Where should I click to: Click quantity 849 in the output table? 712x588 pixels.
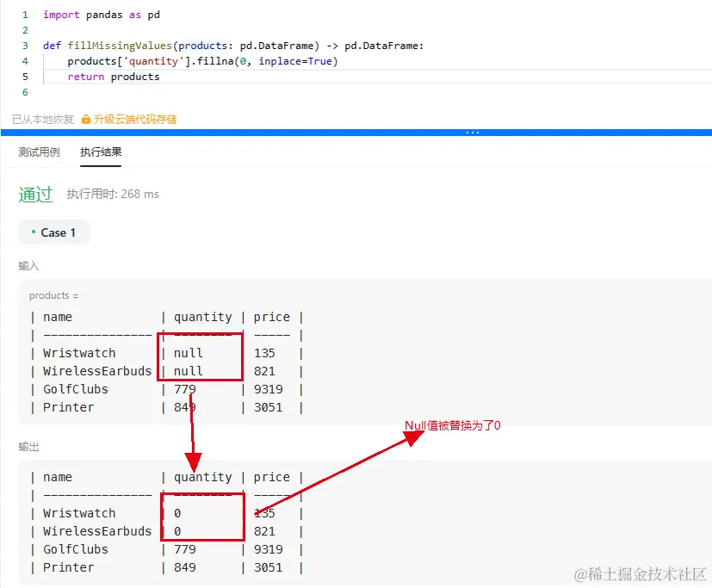click(x=185, y=567)
